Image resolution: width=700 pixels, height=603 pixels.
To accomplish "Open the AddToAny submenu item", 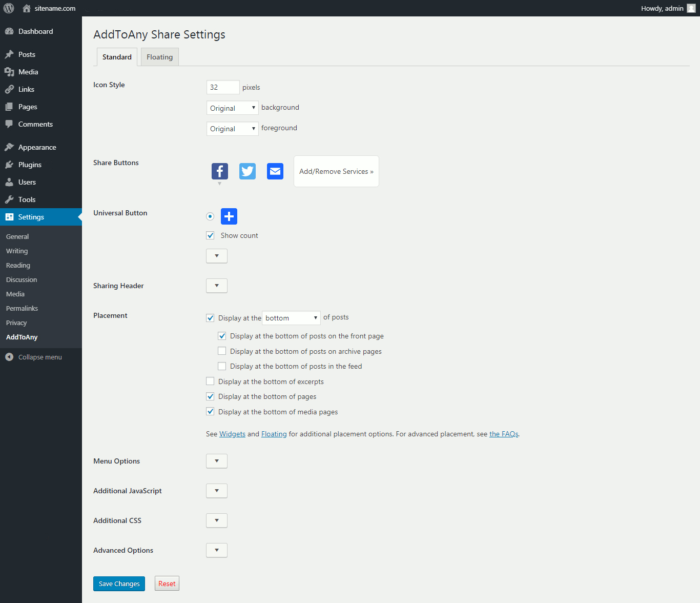I will pos(22,337).
